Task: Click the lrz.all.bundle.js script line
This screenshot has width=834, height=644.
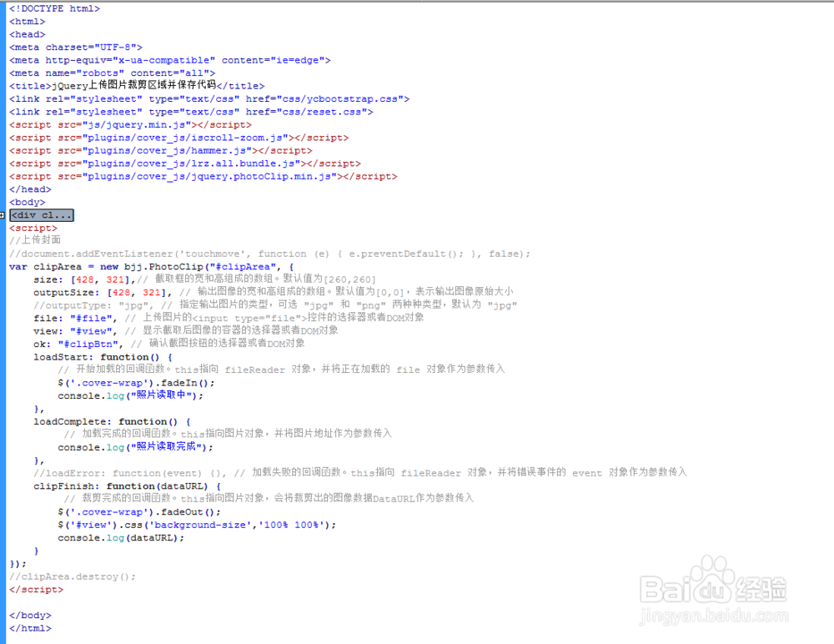Action: [184, 164]
